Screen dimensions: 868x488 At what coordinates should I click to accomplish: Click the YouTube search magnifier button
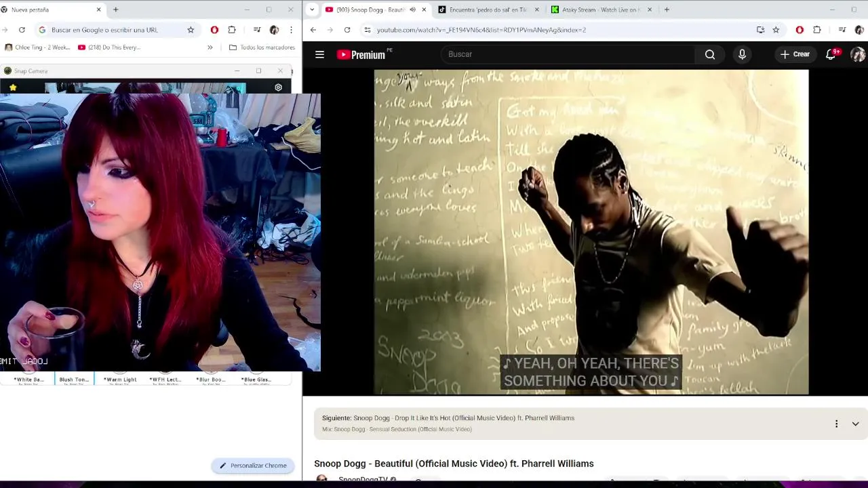[x=709, y=54]
